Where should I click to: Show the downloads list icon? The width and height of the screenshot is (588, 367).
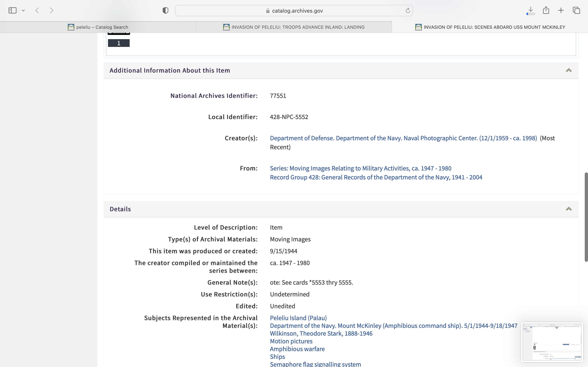point(531,10)
